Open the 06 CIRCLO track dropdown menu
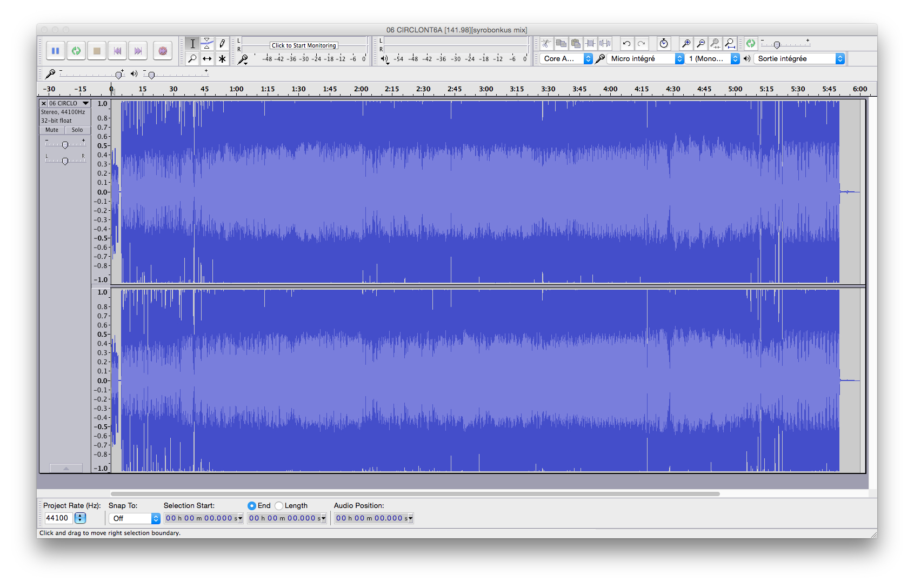Viewport: 914px width, 588px height. 85,103
